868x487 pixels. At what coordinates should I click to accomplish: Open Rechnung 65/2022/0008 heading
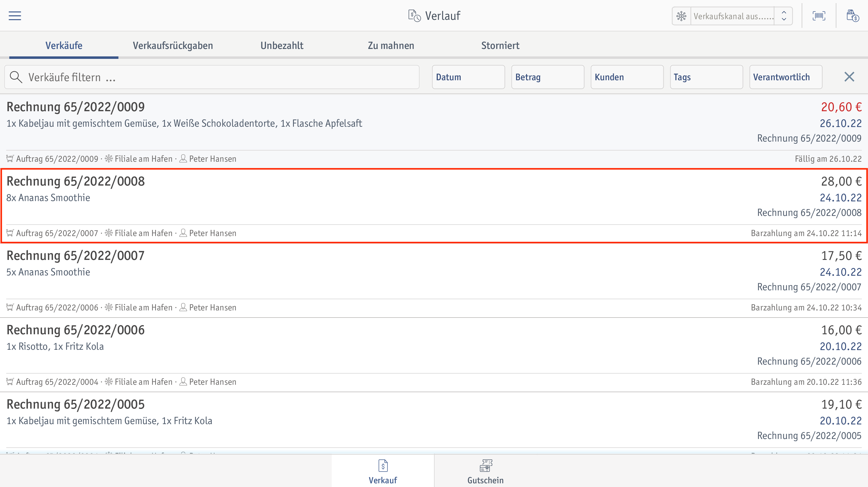75,182
